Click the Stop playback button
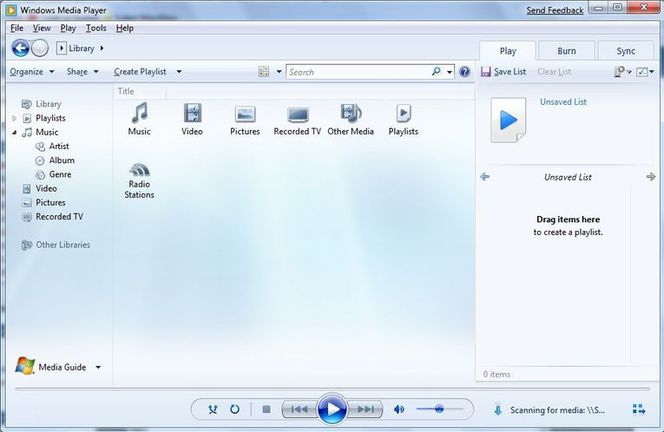 266,409
